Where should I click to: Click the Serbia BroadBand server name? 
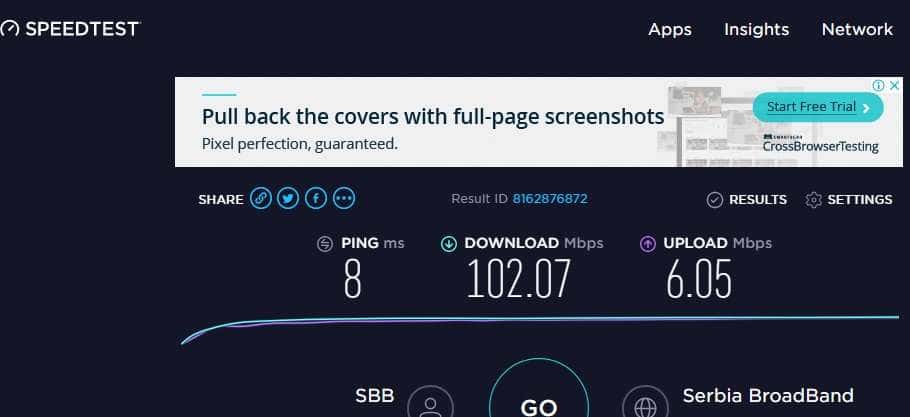(768, 396)
